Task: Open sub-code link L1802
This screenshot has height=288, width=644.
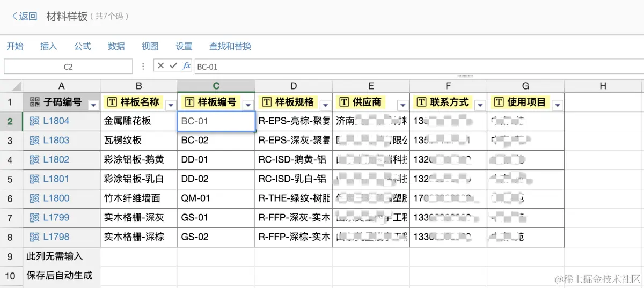Action: point(56,160)
